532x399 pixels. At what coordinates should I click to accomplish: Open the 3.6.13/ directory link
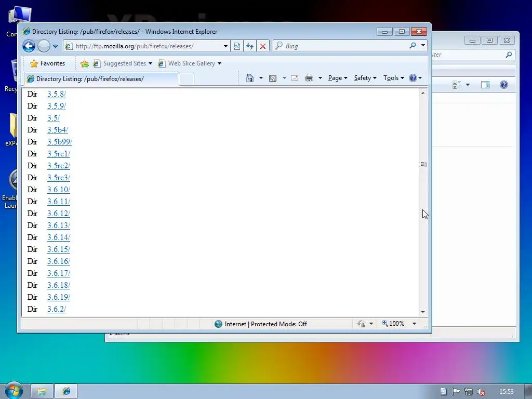(58, 225)
